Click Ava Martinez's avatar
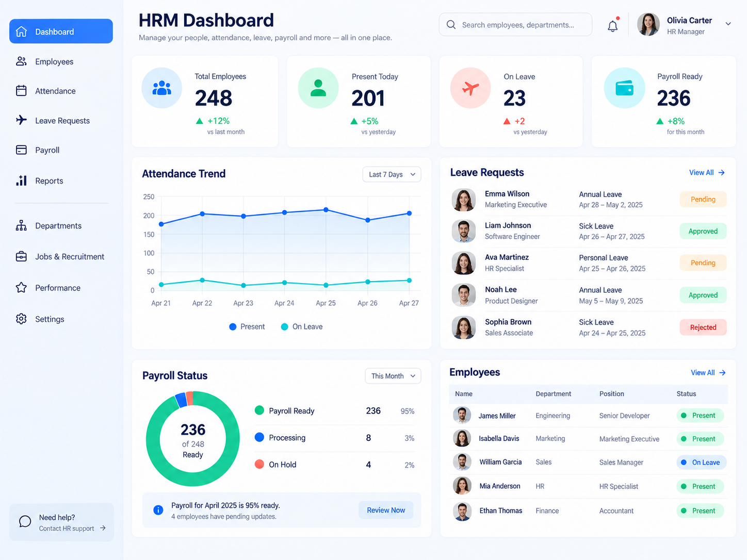 click(464, 263)
